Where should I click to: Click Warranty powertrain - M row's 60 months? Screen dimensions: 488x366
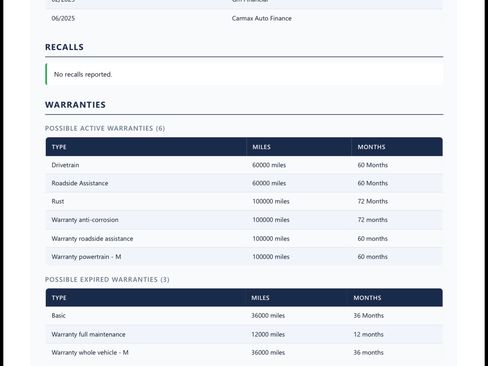point(372,257)
